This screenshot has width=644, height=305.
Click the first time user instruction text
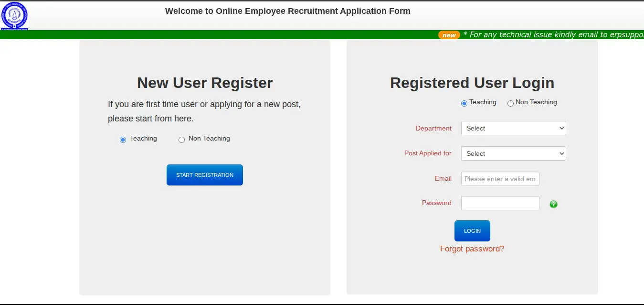pyautogui.click(x=204, y=111)
